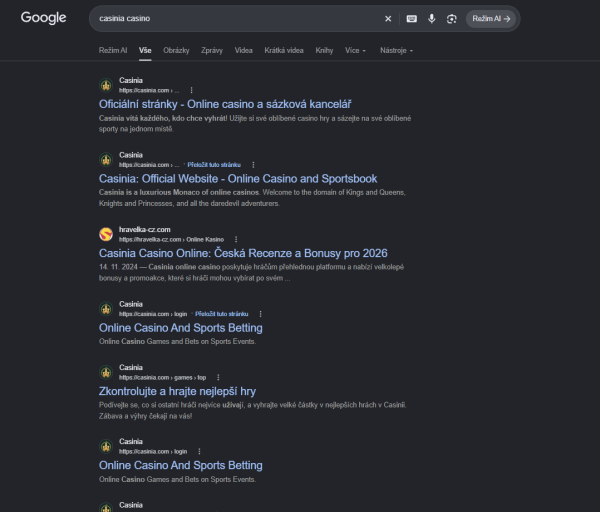
Task: Open Oficiální stránky - Online casino a sázková kancelář
Action: [225, 104]
